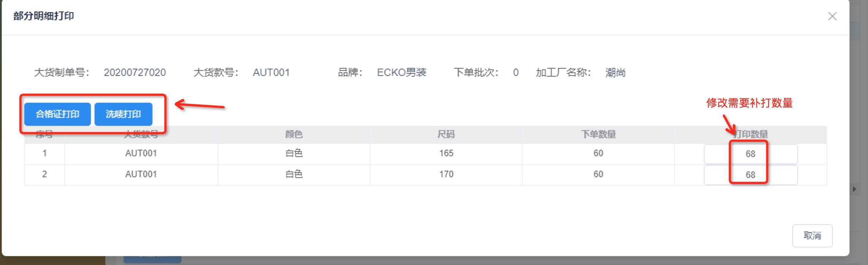Click the factory name 潮尚
The image size is (868, 265).
click(615, 73)
